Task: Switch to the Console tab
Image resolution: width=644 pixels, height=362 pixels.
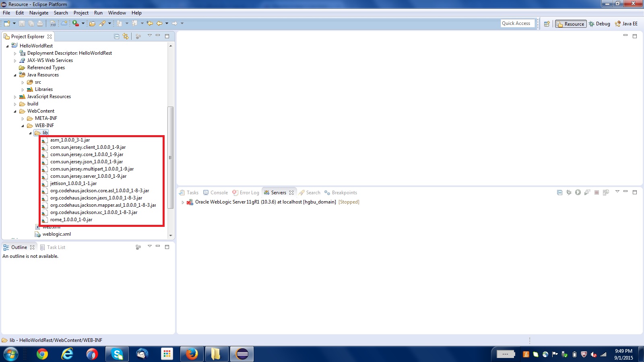Action: tap(219, 193)
